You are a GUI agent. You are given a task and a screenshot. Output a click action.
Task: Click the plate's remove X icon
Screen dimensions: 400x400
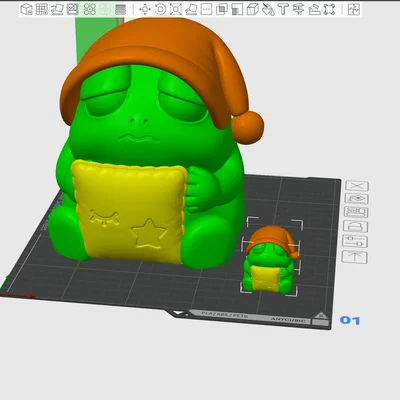(x=357, y=185)
